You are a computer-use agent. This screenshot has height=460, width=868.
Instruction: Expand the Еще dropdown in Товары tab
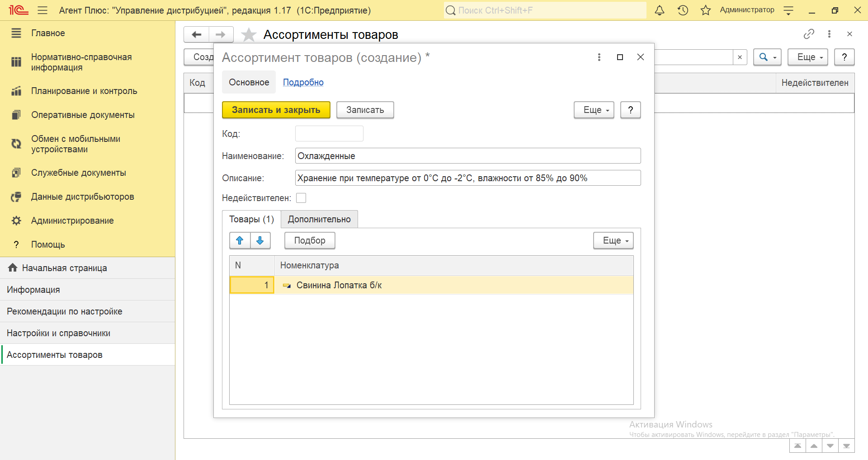[613, 240]
